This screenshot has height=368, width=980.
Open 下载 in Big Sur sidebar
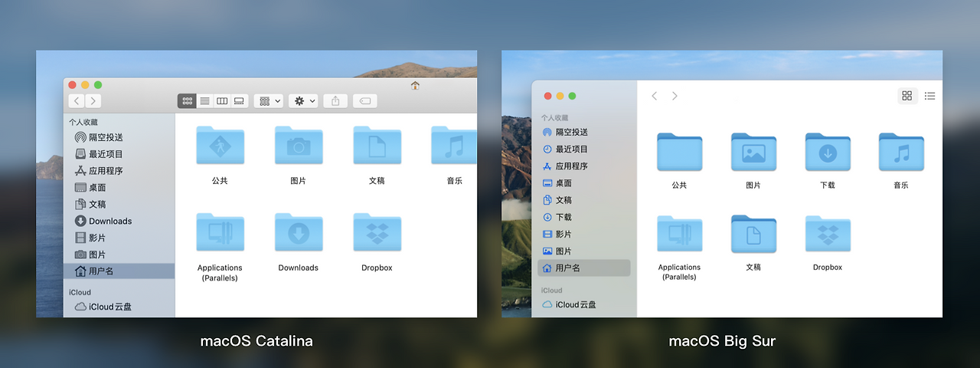coord(584,217)
